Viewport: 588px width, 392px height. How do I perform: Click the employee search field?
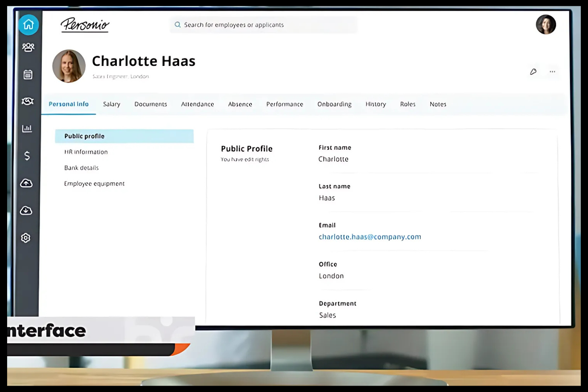[264, 25]
